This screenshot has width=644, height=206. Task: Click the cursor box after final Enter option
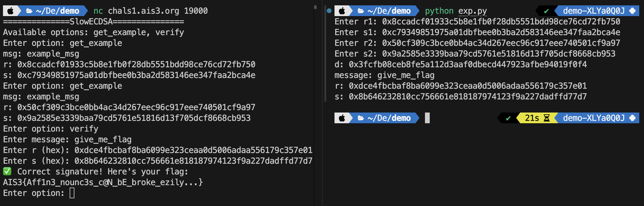coord(72,193)
